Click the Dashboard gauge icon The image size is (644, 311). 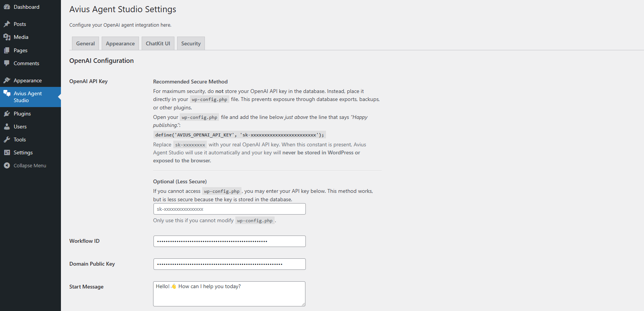coord(7,7)
